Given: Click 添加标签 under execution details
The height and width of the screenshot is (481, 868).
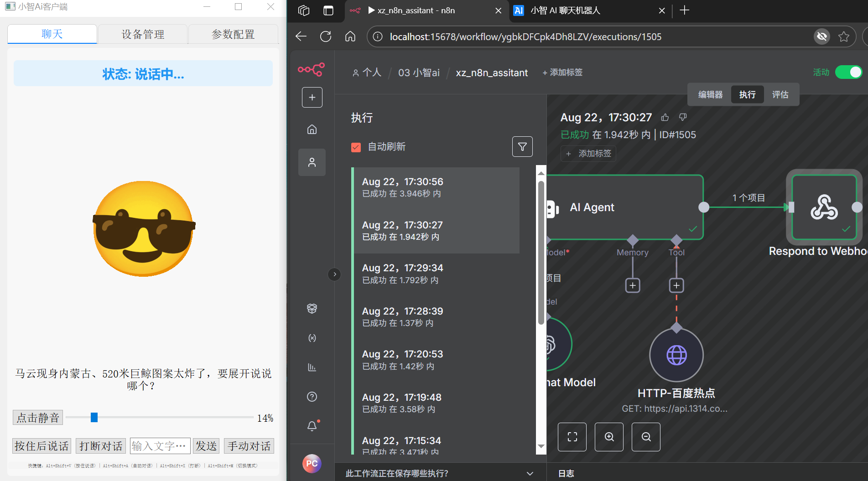Looking at the screenshot, I should (x=588, y=154).
